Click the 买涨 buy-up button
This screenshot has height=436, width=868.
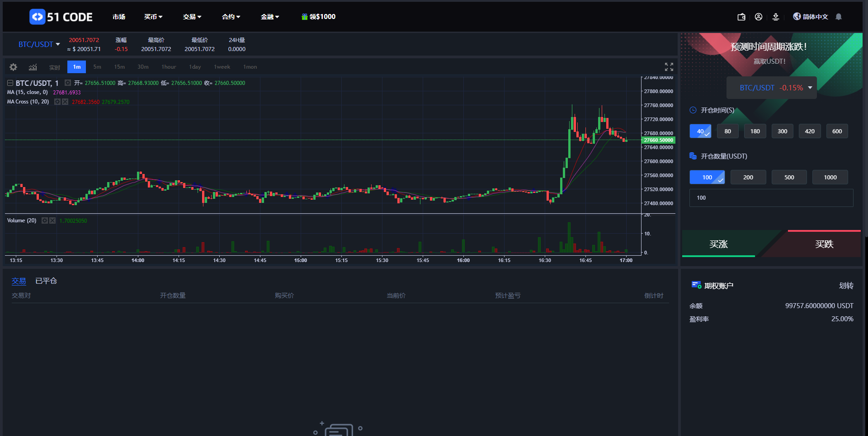click(x=718, y=244)
